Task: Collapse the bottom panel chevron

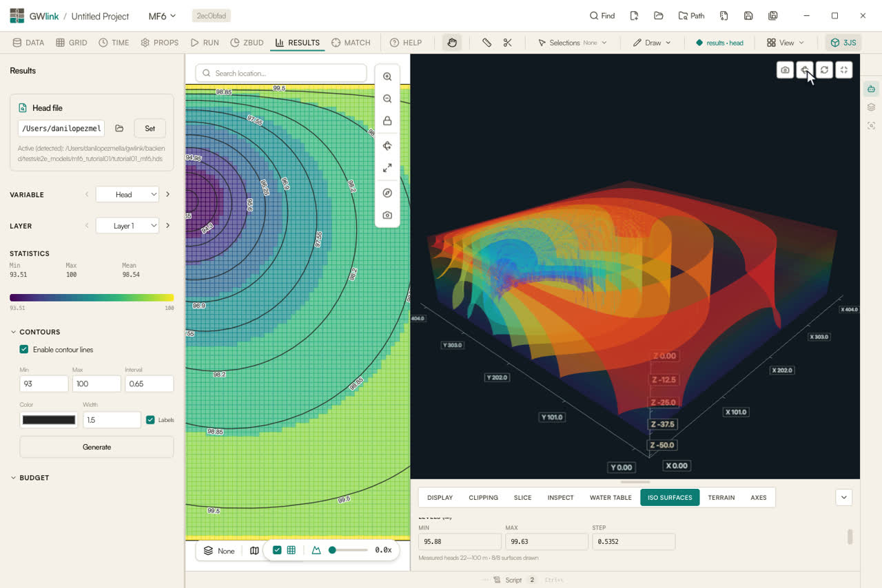Action: [844, 497]
